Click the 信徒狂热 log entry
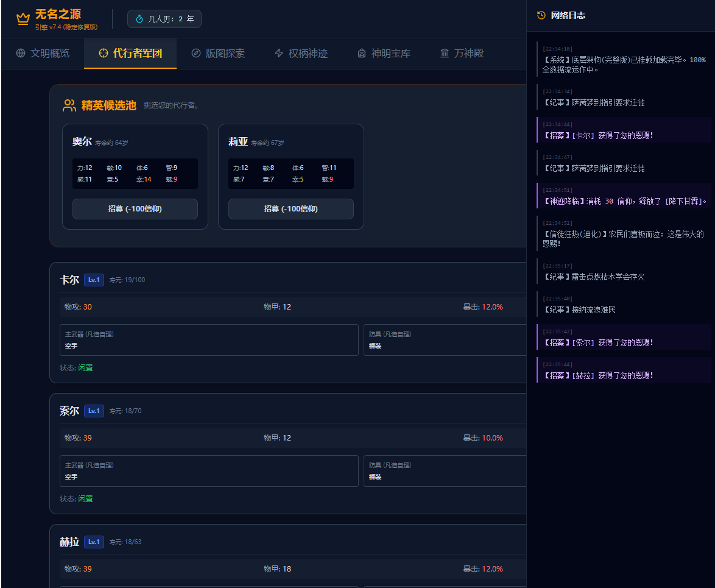 coord(624,233)
